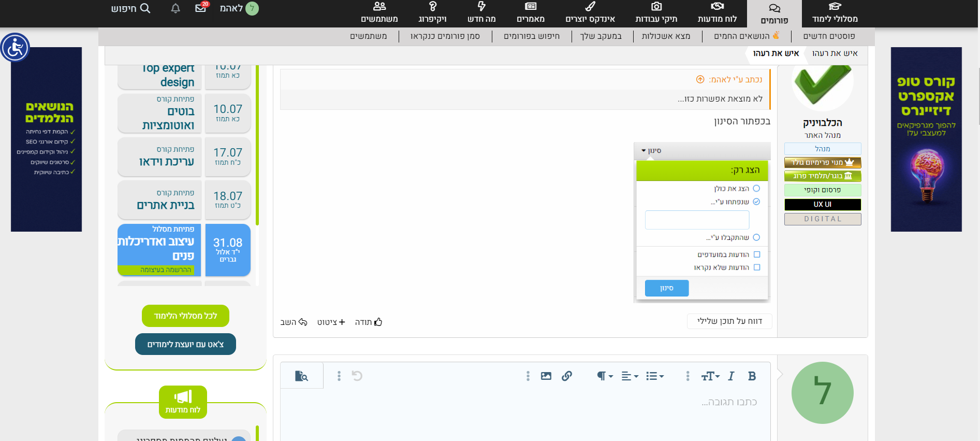Select the שהתקבלו ע"י radio option
The image size is (980, 441).
pos(756,237)
